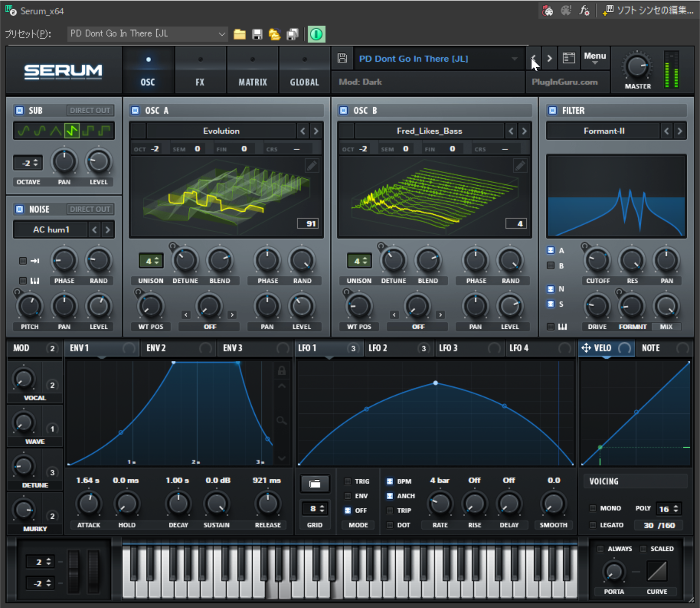Enable filter routing for oscillator B
This screenshot has height=608, width=700.
550,265
